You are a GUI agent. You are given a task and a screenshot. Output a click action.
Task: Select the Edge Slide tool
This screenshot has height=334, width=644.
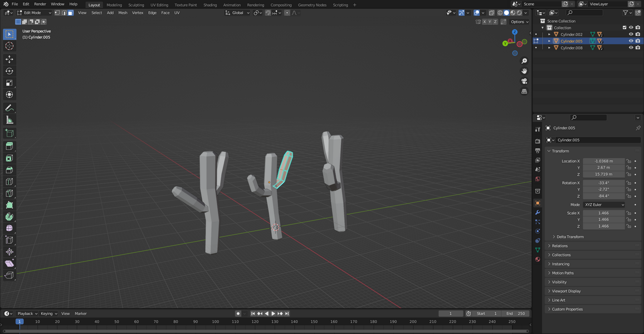[x=9, y=240]
